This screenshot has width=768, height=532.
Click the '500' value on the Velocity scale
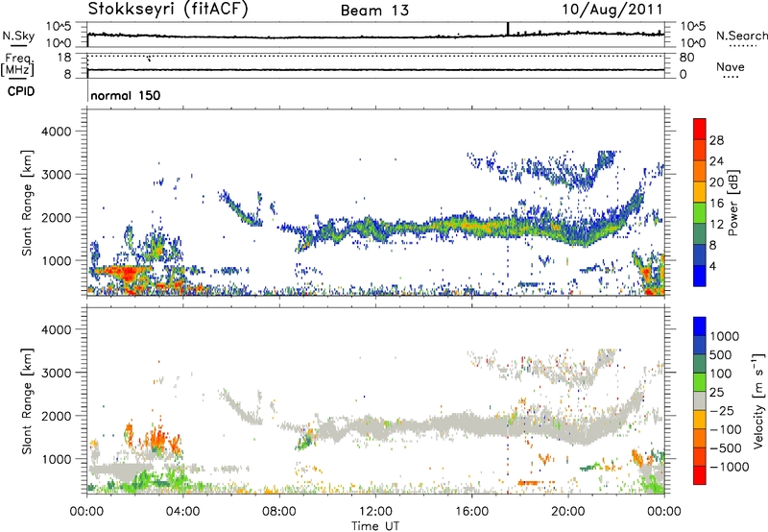(721, 355)
